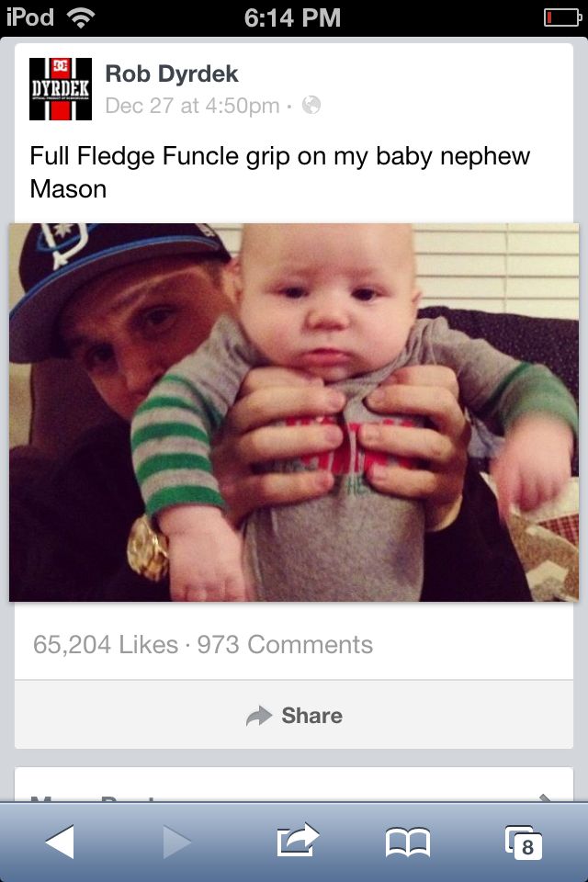Viewport: 588px width, 882px height.
Task: Tap the 6:14 PM status bar clock
Action: pos(292,18)
